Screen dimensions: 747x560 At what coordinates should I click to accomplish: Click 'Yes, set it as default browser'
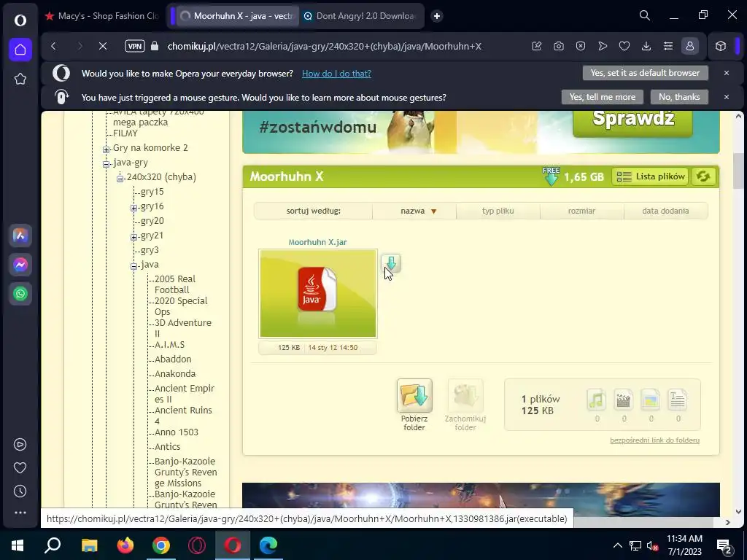pos(645,73)
